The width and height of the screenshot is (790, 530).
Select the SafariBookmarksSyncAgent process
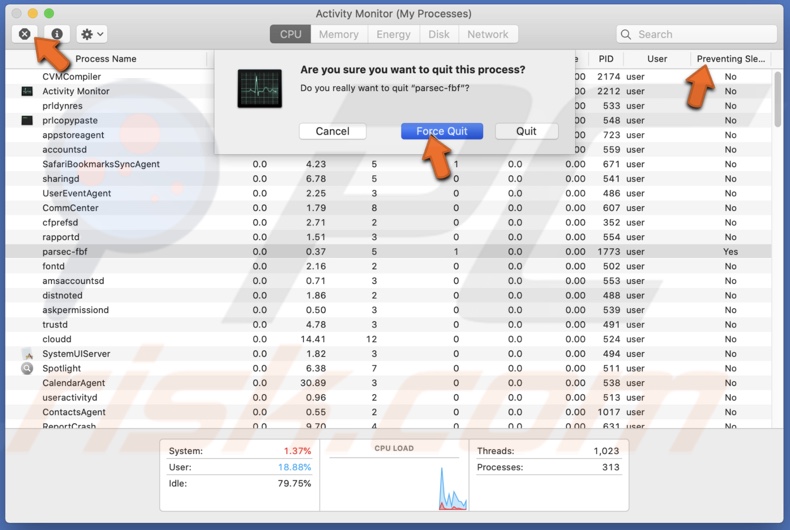click(x=101, y=164)
